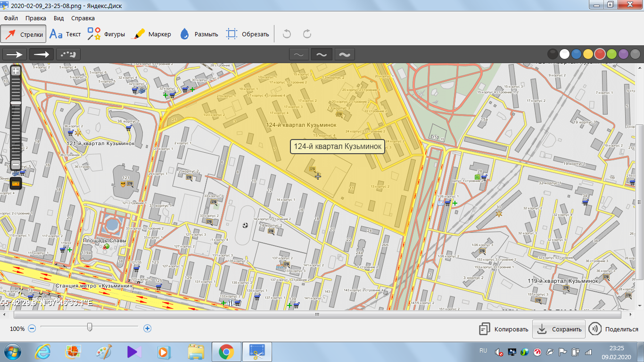Choose the thin arrow style

coord(14,55)
